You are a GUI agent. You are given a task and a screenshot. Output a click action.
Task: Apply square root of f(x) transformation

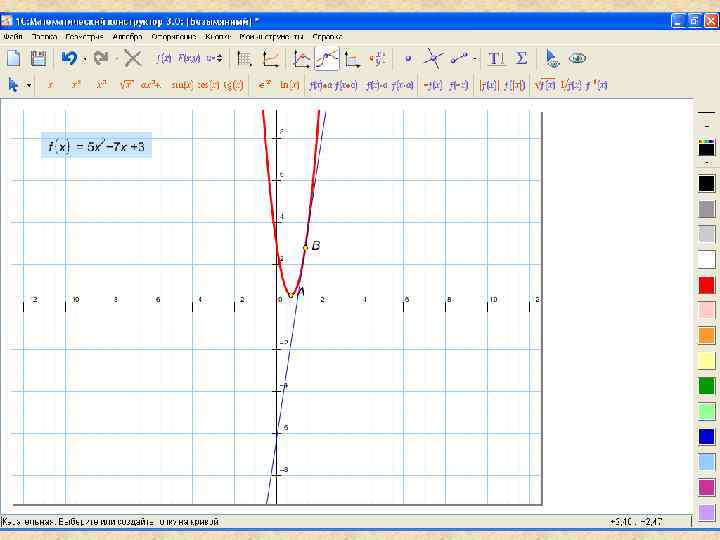tap(546, 85)
